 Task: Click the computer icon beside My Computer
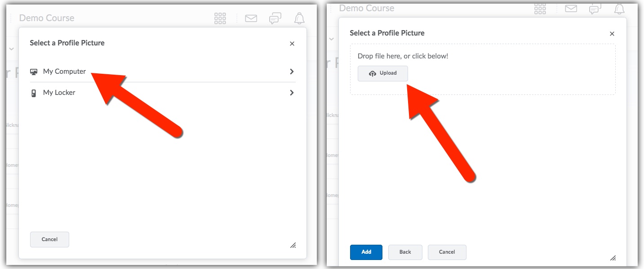point(34,72)
